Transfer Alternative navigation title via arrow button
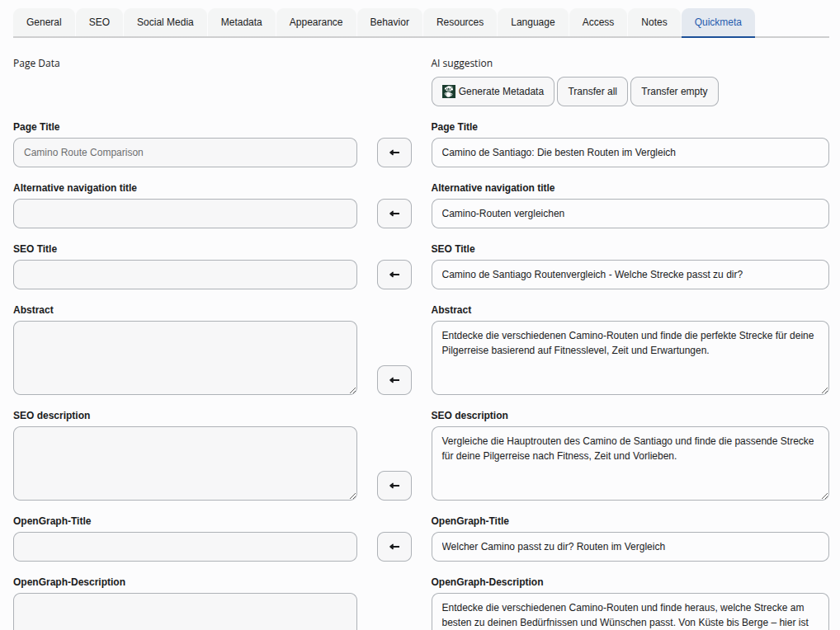The width and height of the screenshot is (840, 630). pos(394,214)
